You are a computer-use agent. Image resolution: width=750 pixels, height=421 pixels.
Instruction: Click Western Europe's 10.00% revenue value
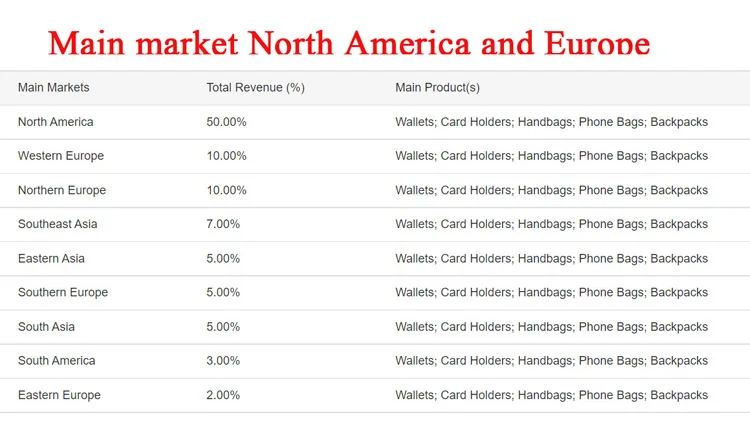tap(226, 156)
